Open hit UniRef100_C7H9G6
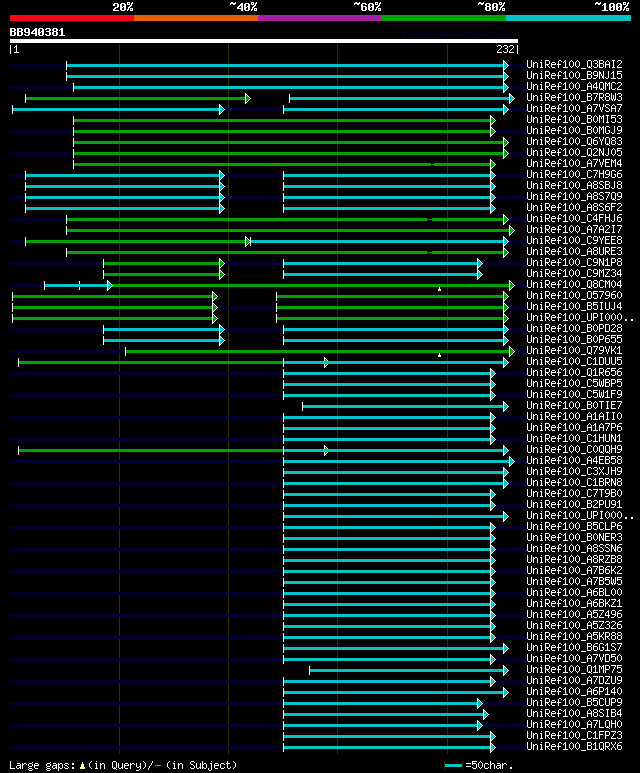 click(574, 175)
